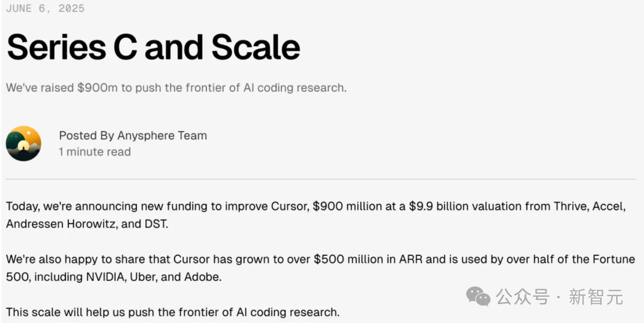644x323 pixels.
Task: Click the "Series C and Scale" headline
Action: (153, 47)
